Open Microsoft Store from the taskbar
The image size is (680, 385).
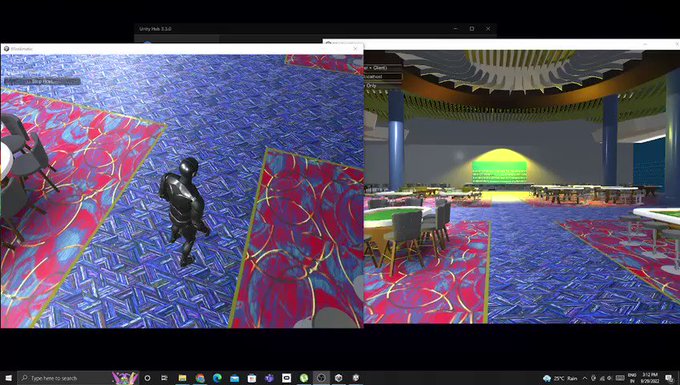(x=252, y=378)
